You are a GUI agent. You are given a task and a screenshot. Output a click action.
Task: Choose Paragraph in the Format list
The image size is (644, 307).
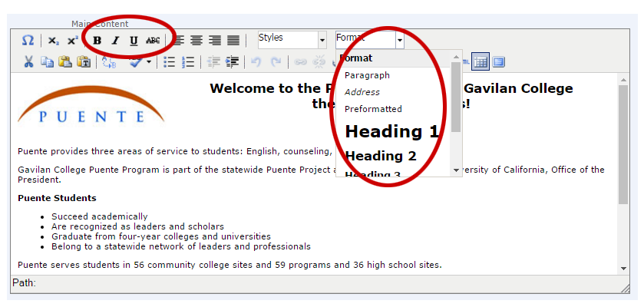[x=367, y=75]
